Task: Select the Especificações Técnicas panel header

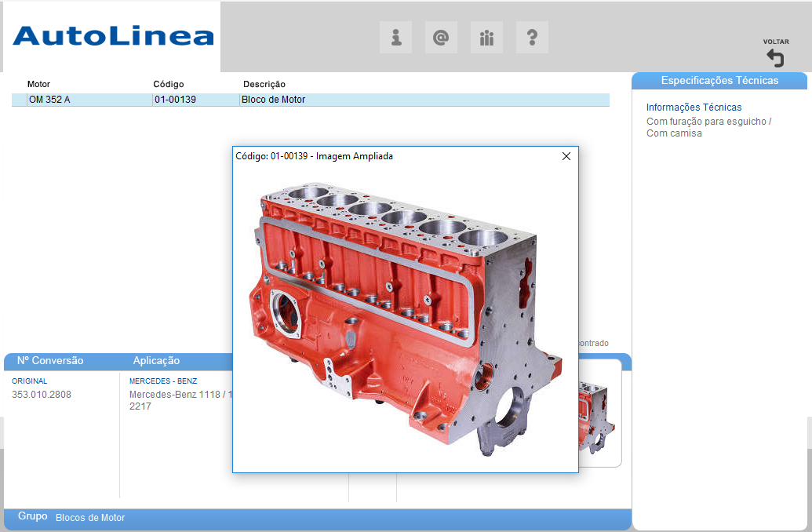Action: tap(719, 80)
